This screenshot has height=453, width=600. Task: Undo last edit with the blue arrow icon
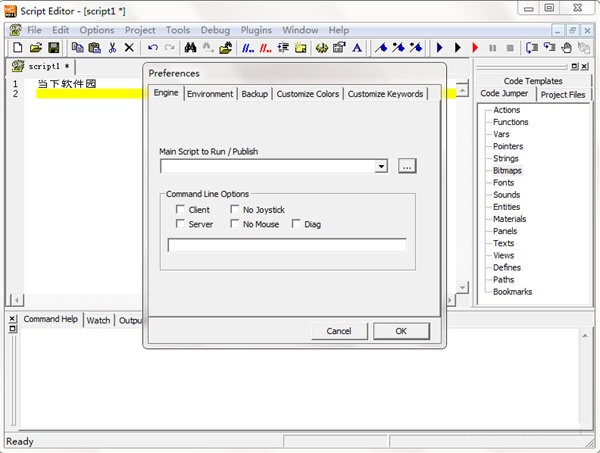point(153,48)
